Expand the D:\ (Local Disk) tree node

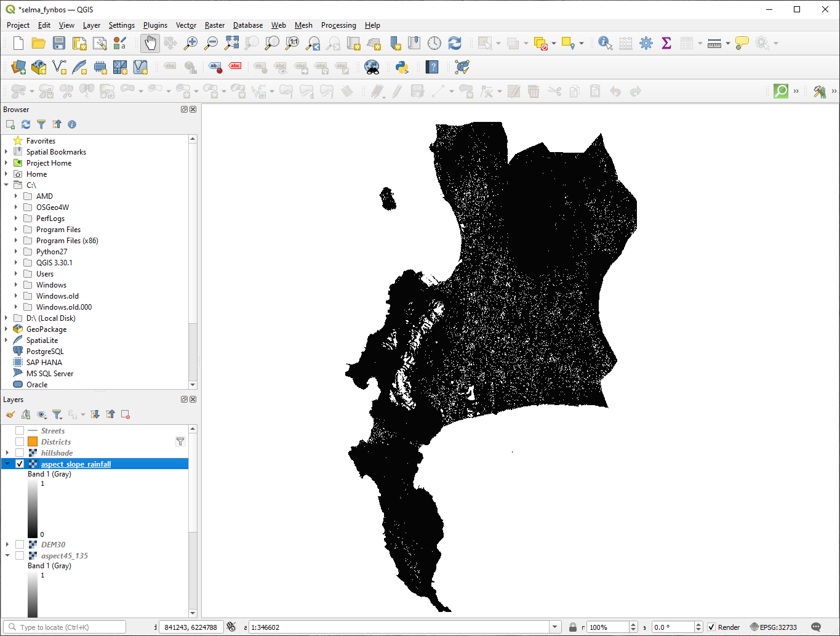[7, 318]
